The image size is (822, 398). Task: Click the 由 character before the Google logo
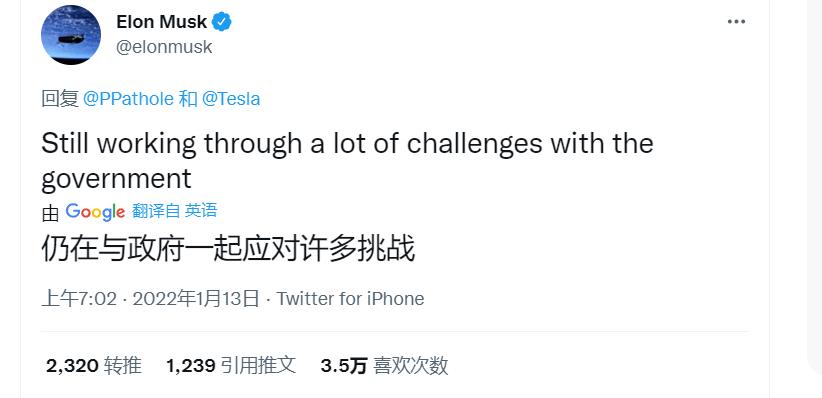50,214
